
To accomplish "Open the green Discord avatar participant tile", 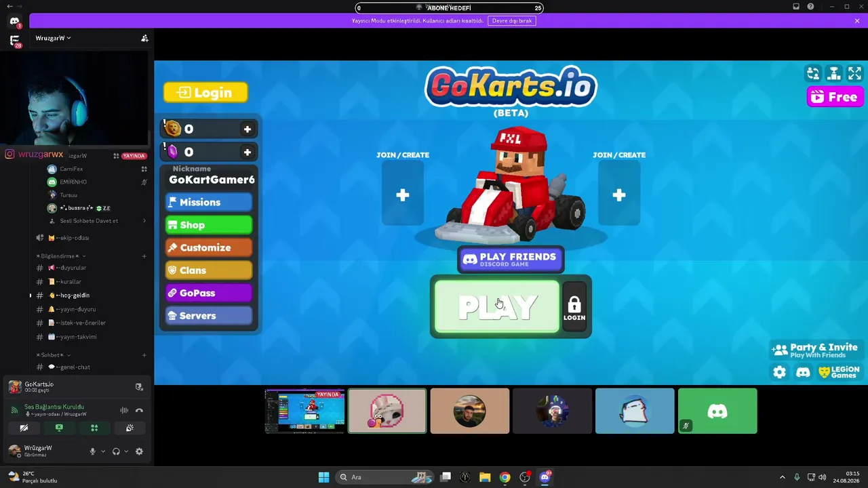I will tap(717, 411).
